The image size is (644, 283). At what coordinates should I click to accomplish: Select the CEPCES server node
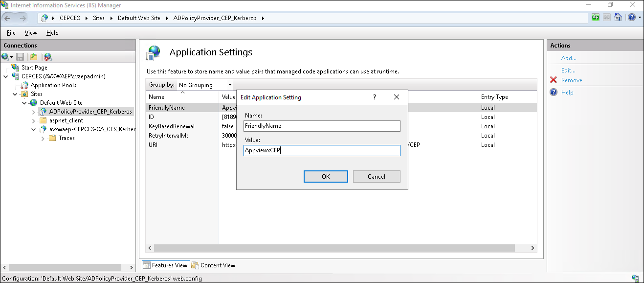[x=64, y=76]
